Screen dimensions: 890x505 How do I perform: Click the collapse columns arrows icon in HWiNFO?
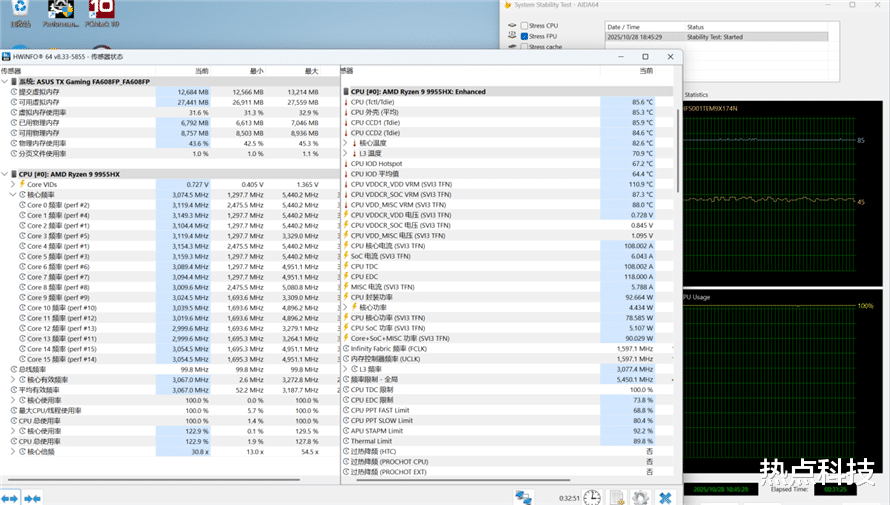coord(32,497)
